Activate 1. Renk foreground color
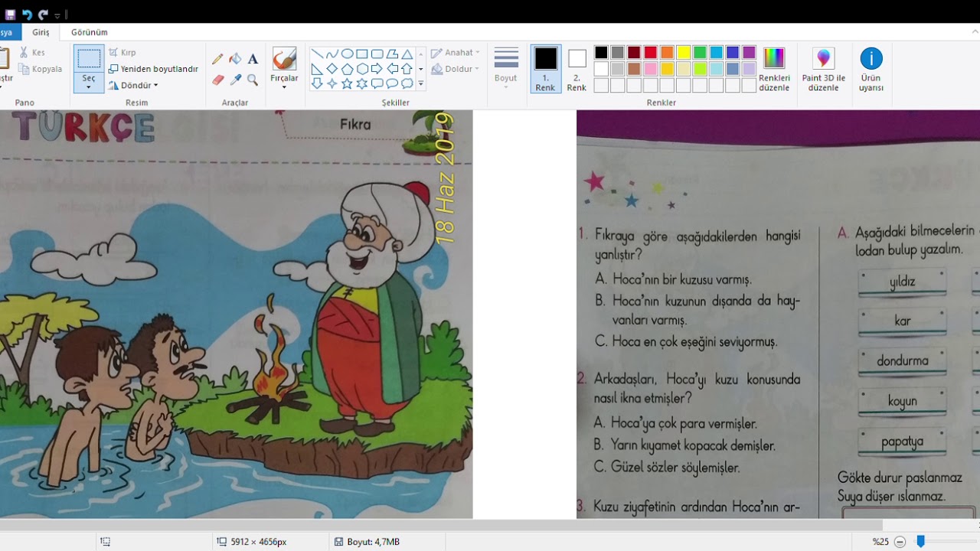 (545, 68)
